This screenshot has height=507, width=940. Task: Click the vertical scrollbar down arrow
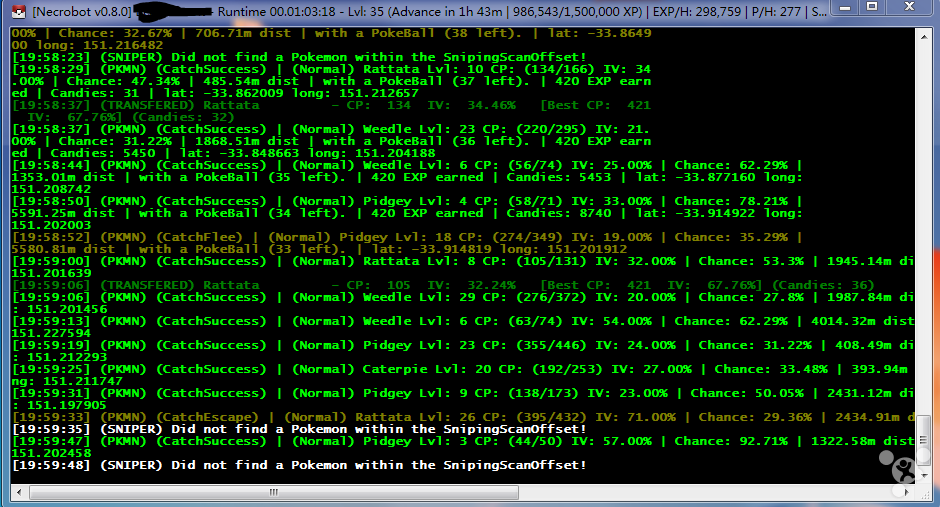tap(923, 476)
